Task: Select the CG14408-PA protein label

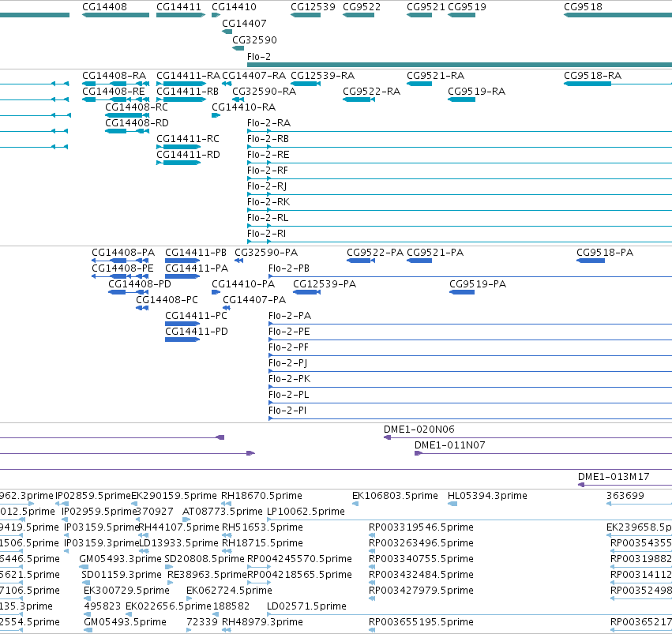Action: (x=123, y=253)
